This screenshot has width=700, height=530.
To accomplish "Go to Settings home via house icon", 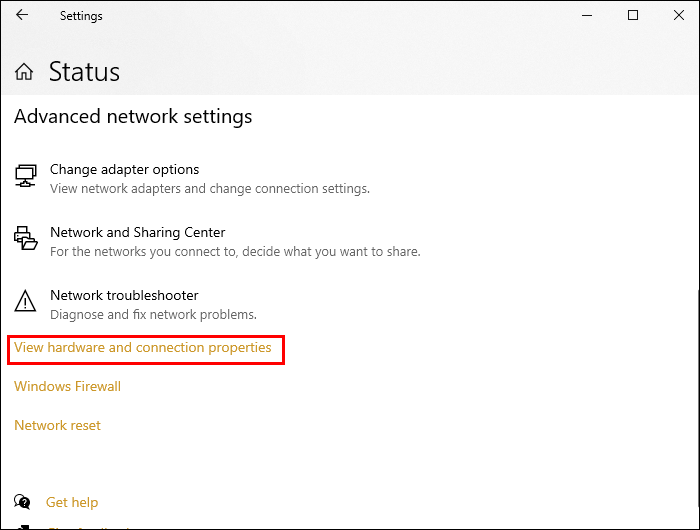I will (24, 72).
